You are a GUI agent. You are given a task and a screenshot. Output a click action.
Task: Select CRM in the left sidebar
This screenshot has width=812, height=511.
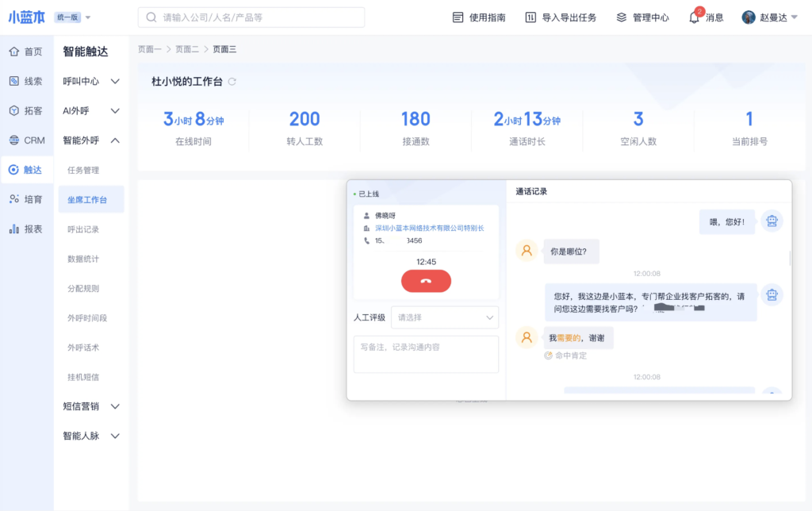click(x=26, y=140)
